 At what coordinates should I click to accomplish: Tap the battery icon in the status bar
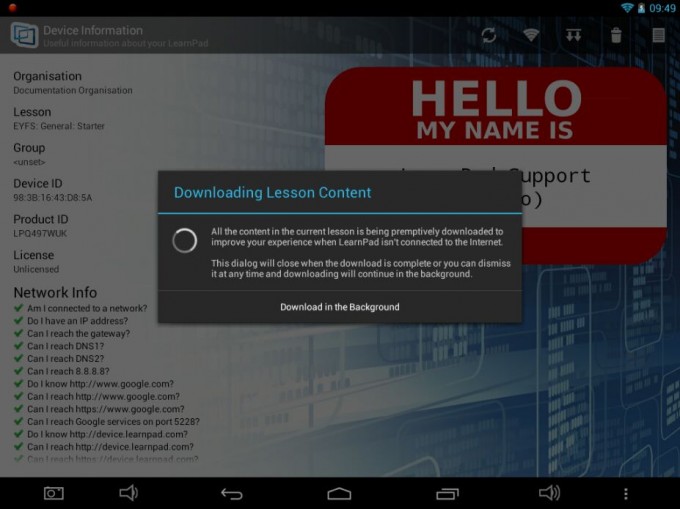(x=641, y=8)
